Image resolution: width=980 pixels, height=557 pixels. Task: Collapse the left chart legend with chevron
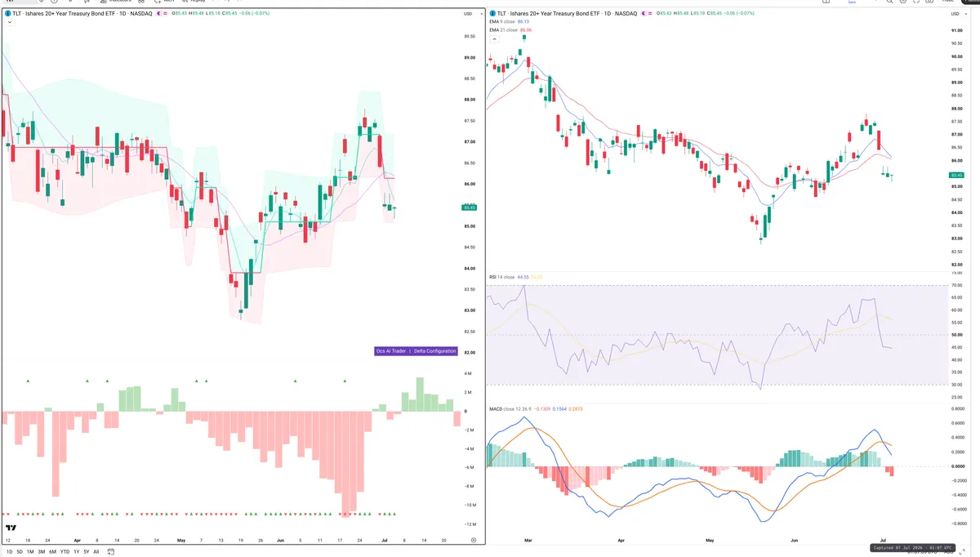coord(9,23)
